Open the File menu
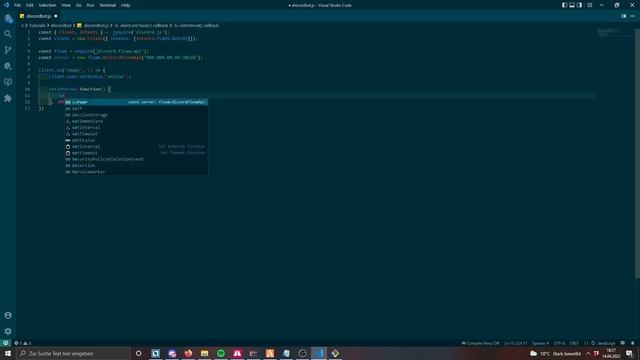 click(x=18, y=5)
